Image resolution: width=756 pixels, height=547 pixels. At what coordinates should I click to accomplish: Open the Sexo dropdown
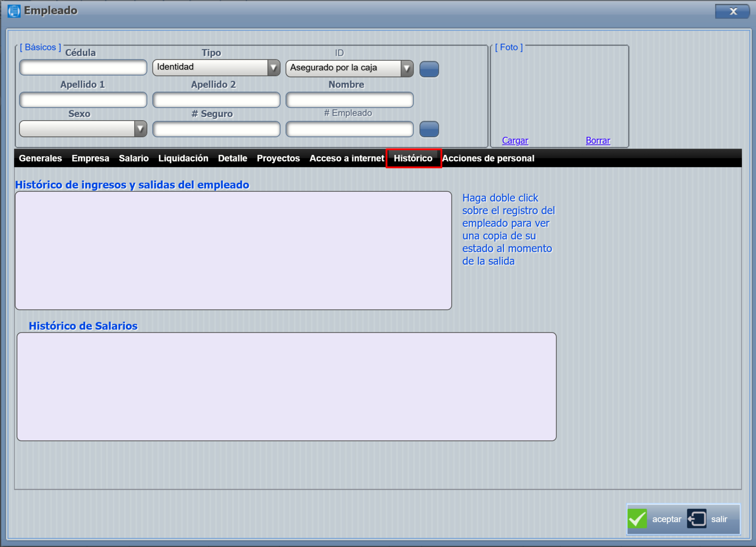[x=83, y=129]
